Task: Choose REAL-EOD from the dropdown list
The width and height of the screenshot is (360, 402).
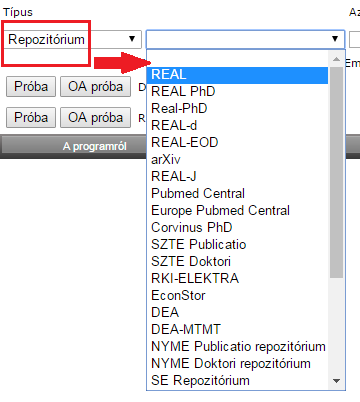Action: pos(237,142)
